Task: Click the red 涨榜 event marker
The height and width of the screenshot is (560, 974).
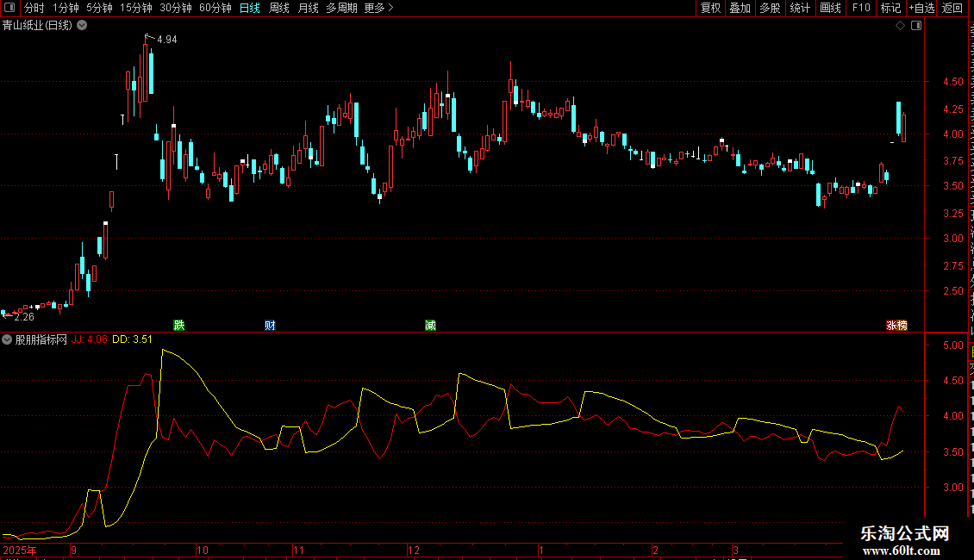Action: tap(896, 326)
